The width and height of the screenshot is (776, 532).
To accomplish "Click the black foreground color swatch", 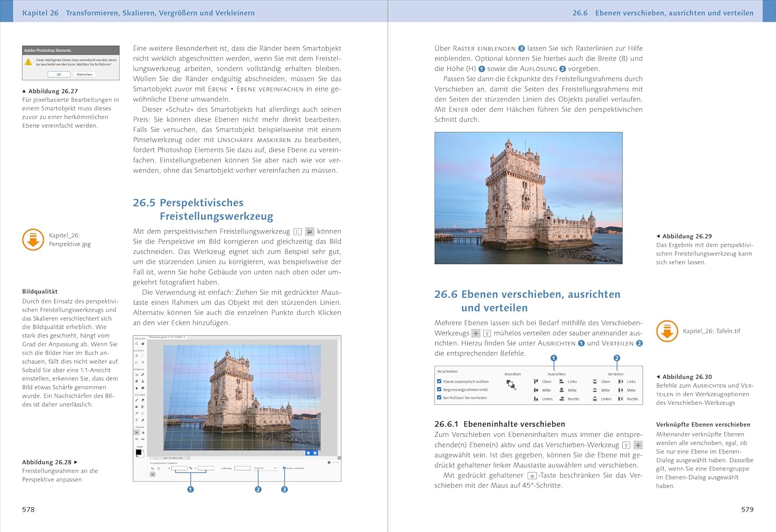I will (139, 452).
